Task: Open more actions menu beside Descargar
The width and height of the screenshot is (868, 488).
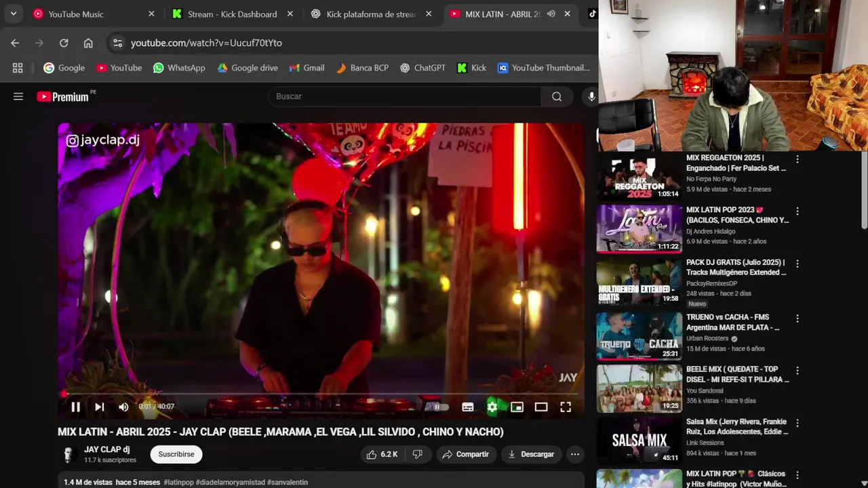Action: (x=575, y=454)
